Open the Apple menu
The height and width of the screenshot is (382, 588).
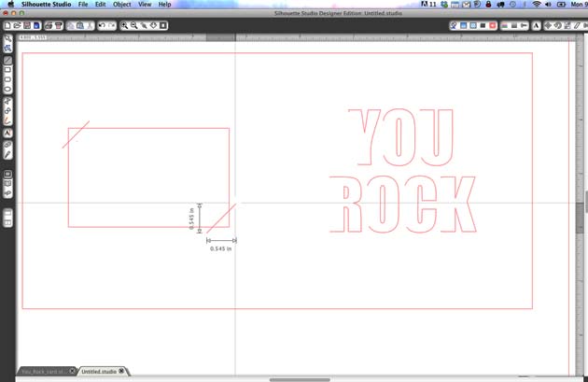(11, 5)
